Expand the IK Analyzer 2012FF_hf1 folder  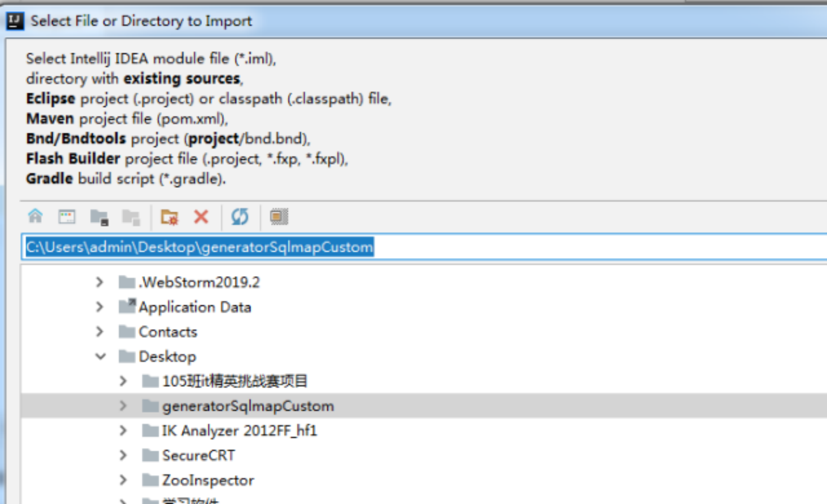123,430
